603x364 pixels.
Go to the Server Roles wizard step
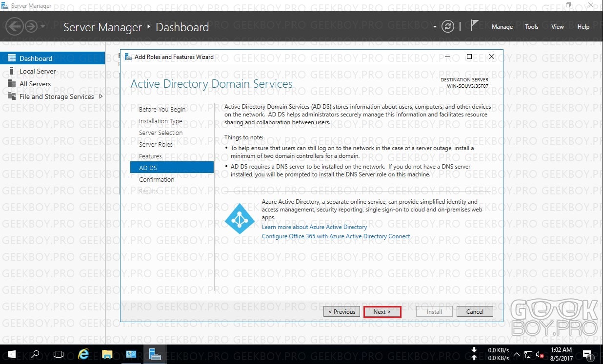(156, 144)
